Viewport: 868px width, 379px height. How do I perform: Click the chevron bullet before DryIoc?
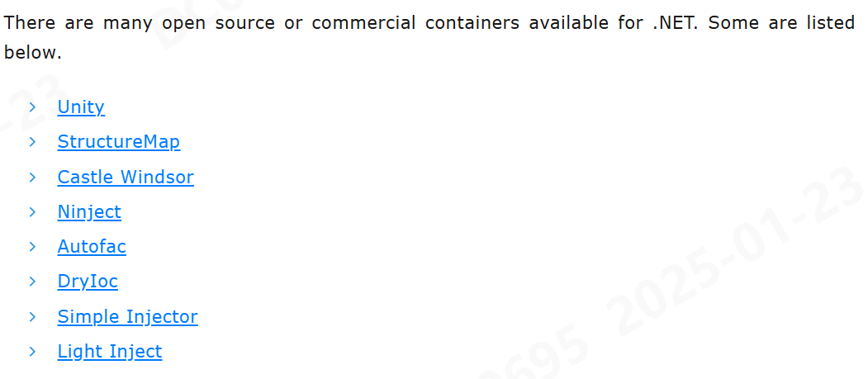[33, 282]
